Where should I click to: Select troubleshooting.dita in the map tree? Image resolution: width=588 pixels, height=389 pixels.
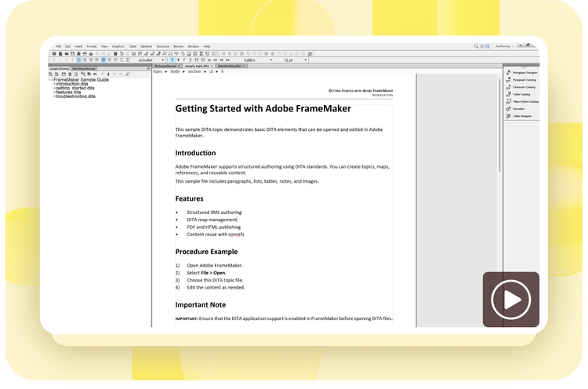click(75, 96)
